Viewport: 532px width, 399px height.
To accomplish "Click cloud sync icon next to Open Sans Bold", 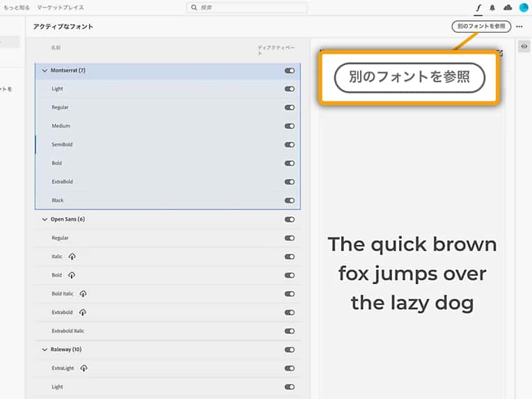I will [x=72, y=275].
